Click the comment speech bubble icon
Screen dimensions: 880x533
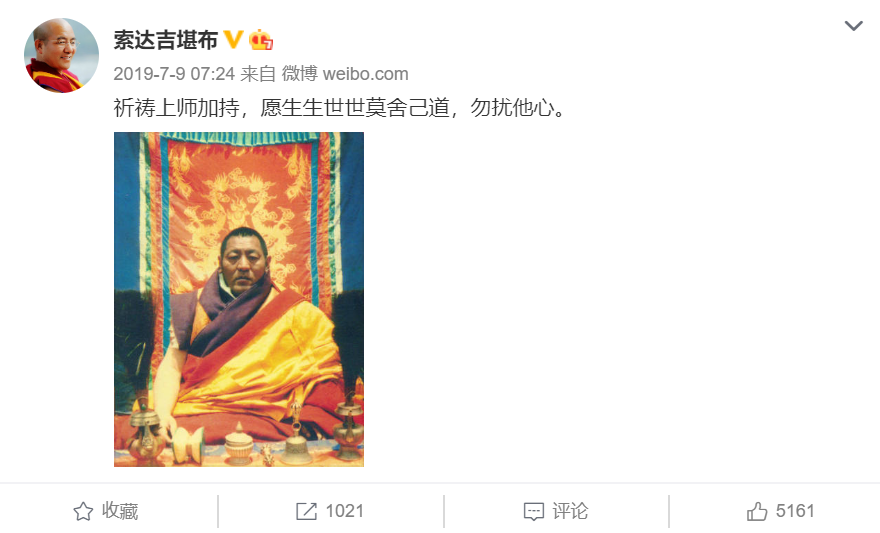(533, 511)
